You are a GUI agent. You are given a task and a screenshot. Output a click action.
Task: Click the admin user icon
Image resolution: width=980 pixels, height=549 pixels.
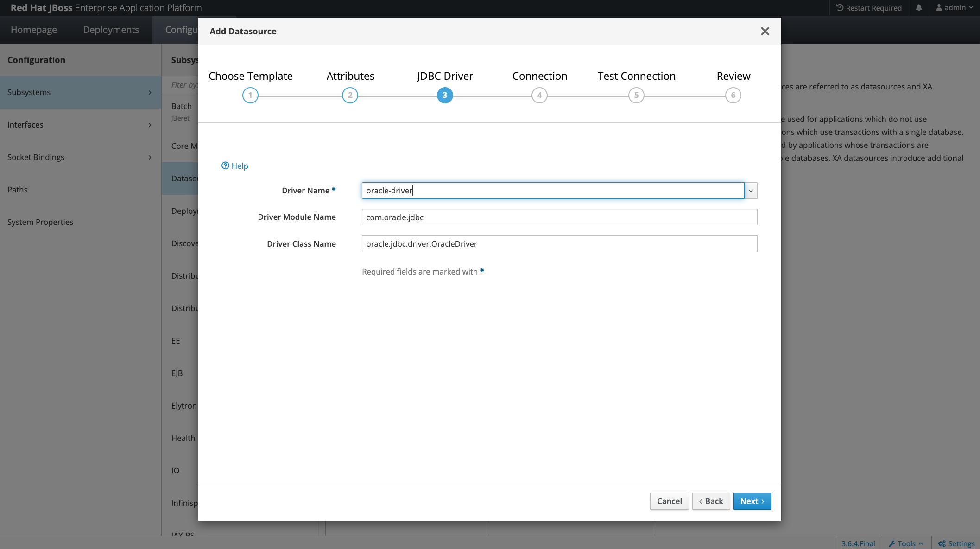(938, 7)
